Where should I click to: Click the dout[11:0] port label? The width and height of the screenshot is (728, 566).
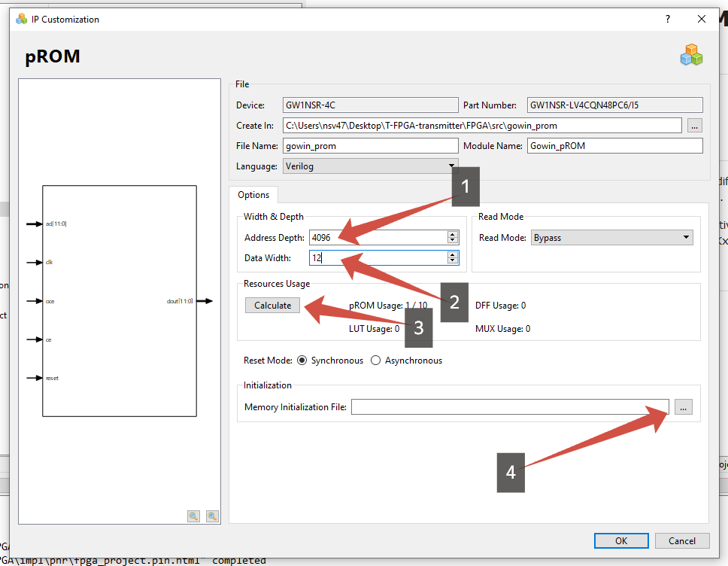(x=180, y=301)
